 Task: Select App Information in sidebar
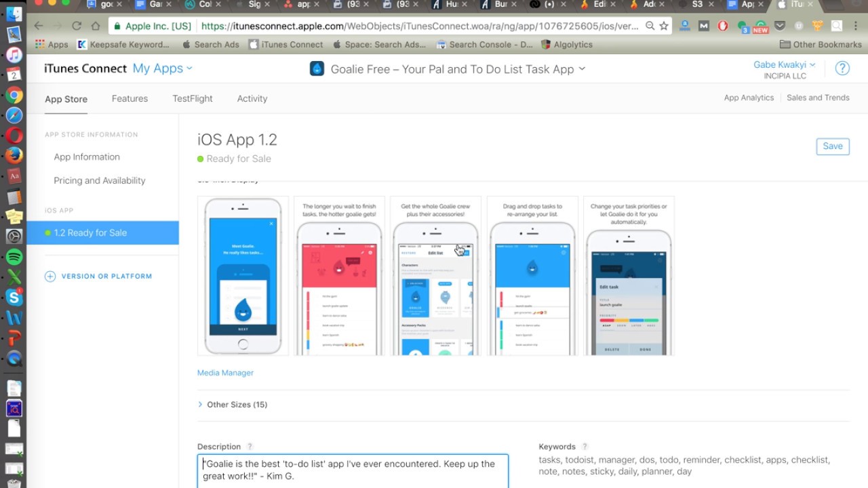[x=87, y=157]
